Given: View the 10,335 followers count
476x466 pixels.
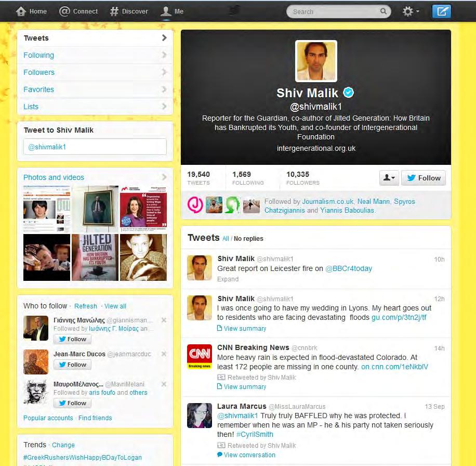Looking at the screenshot, I should click(303, 178).
